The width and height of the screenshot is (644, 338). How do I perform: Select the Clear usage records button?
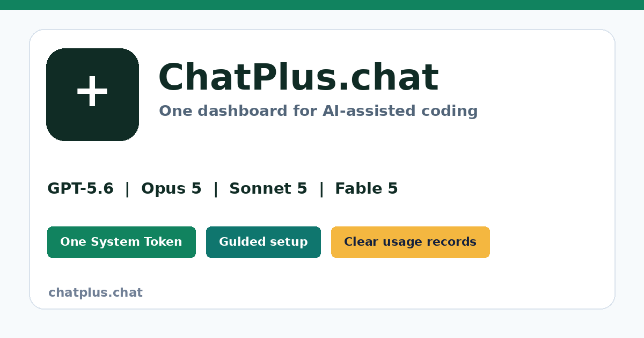tap(411, 242)
